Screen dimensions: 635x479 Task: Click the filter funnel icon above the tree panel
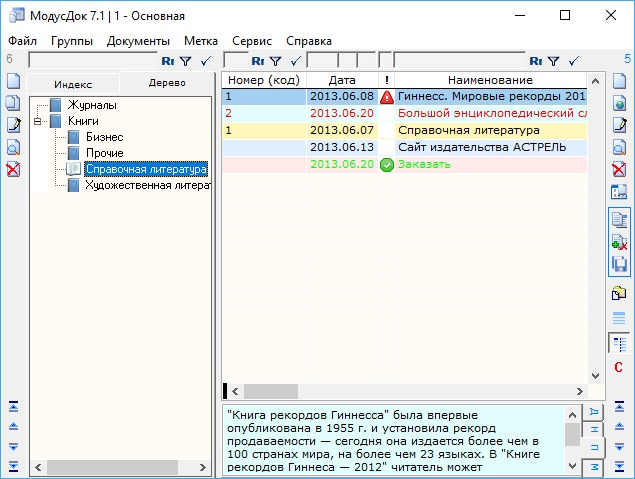(x=185, y=61)
